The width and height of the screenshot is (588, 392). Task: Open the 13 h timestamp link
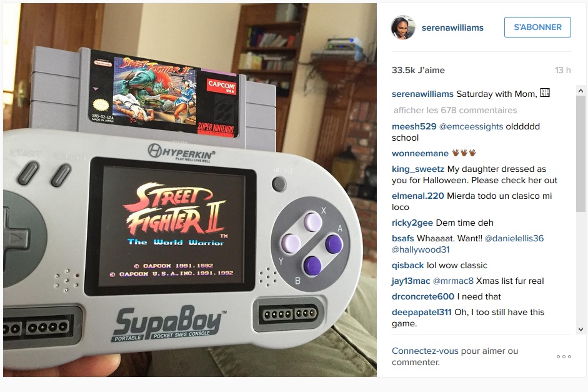562,70
